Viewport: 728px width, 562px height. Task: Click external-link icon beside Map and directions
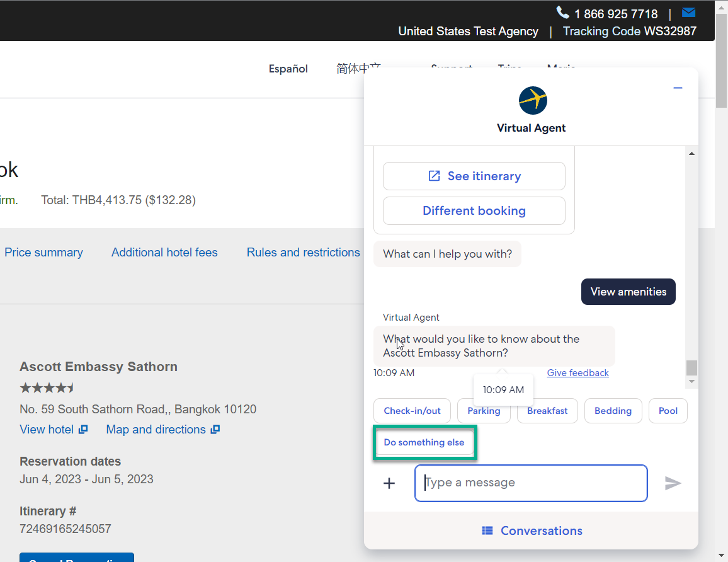coord(215,430)
